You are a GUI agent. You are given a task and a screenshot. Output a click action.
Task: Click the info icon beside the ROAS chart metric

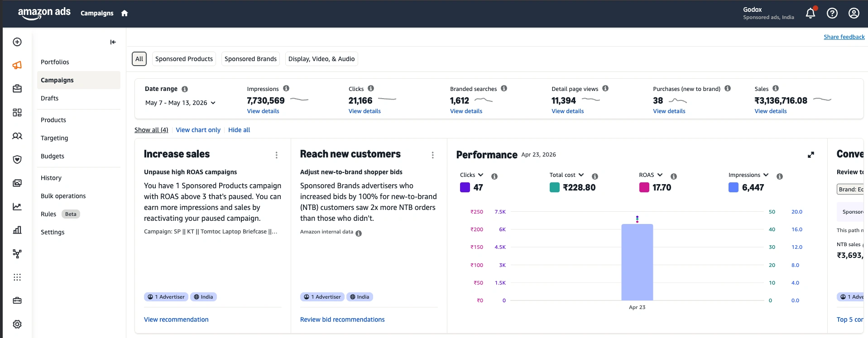(x=674, y=176)
